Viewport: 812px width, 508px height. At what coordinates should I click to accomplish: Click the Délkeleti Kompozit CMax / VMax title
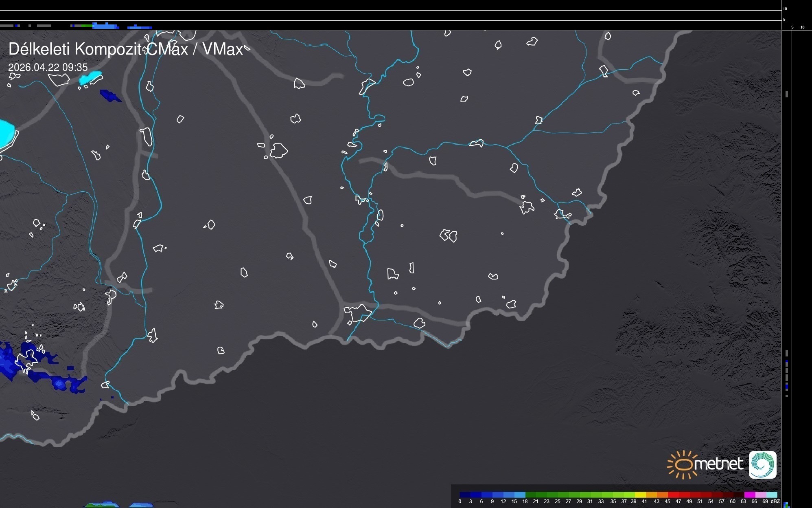tap(126, 49)
